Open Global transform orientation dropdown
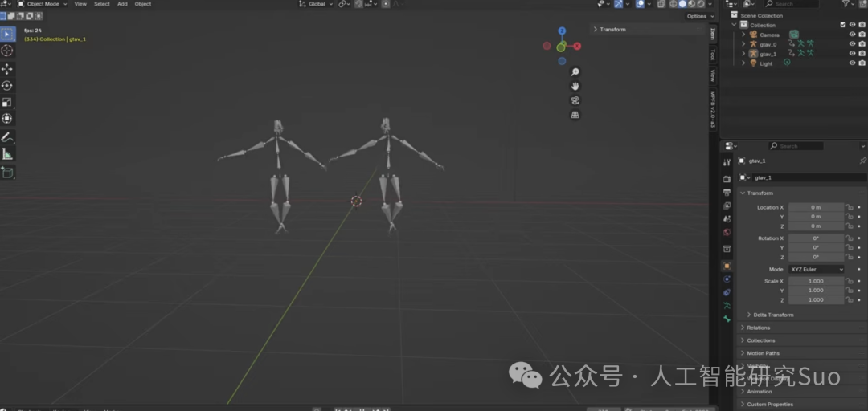The width and height of the screenshot is (868, 411). (317, 4)
